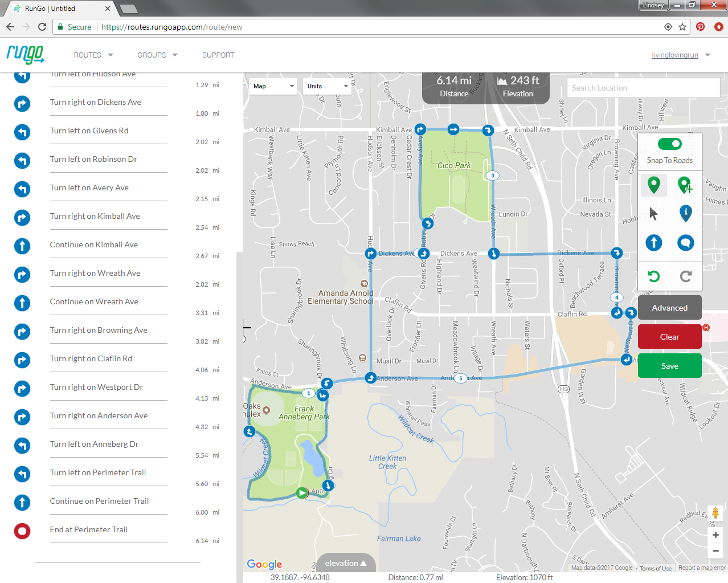Open the Map type dropdown
728x583 pixels.
(x=273, y=86)
